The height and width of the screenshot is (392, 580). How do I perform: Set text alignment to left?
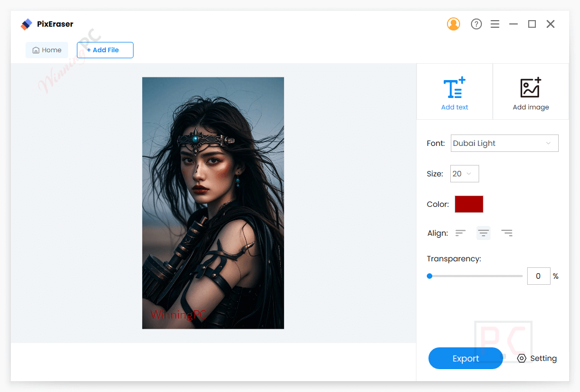(x=461, y=233)
